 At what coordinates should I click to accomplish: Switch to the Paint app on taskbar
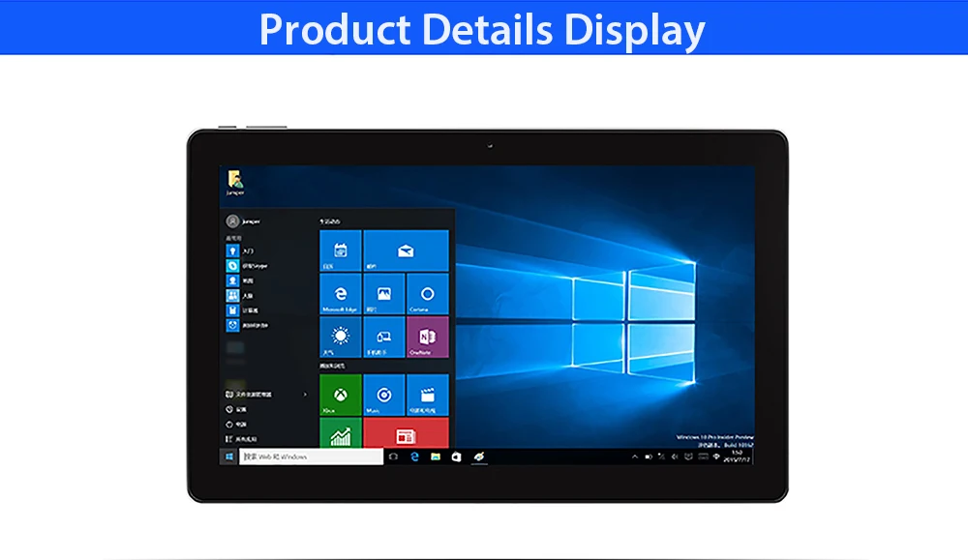[x=479, y=457]
